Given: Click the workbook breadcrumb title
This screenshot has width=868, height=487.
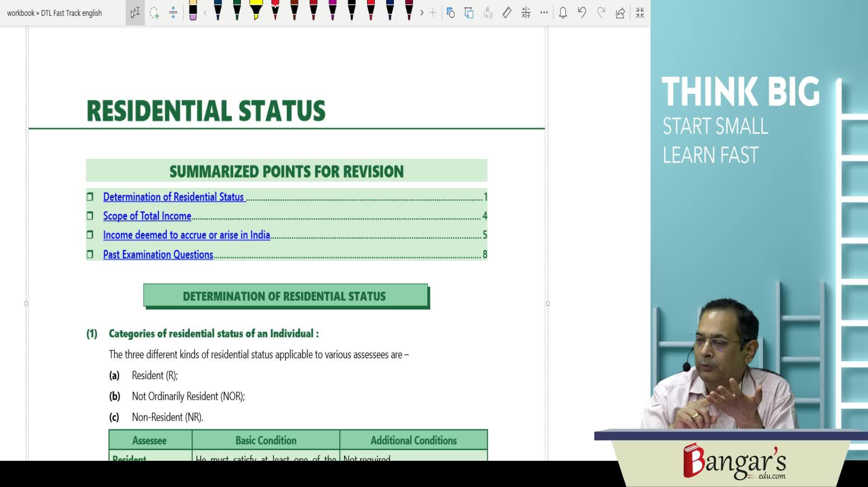Looking at the screenshot, I should point(54,13).
